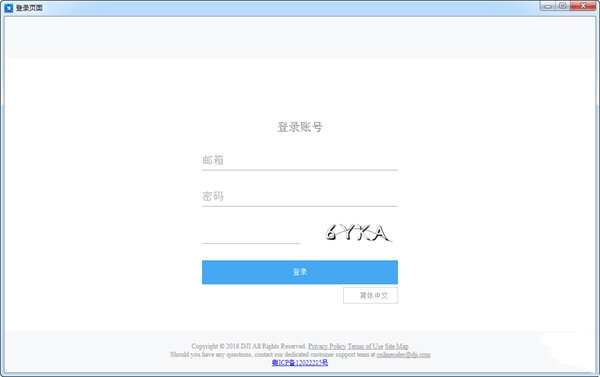Open the Terms of Use link
600x377 pixels.
click(x=365, y=346)
